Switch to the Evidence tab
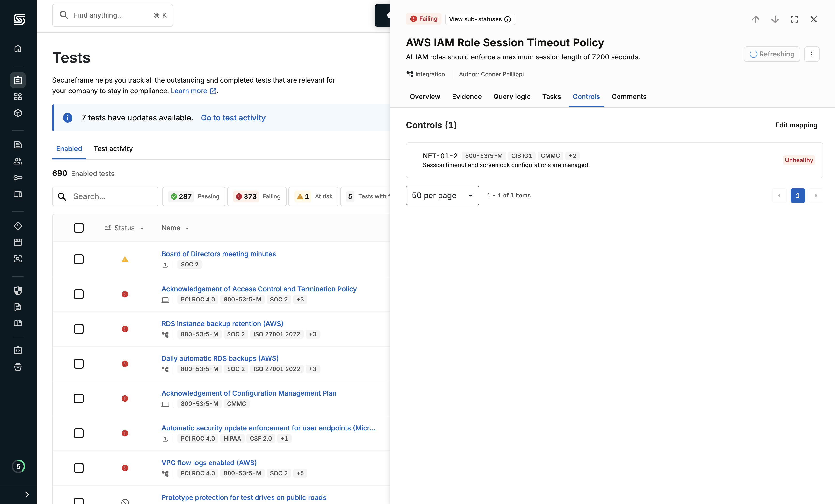 point(467,97)
